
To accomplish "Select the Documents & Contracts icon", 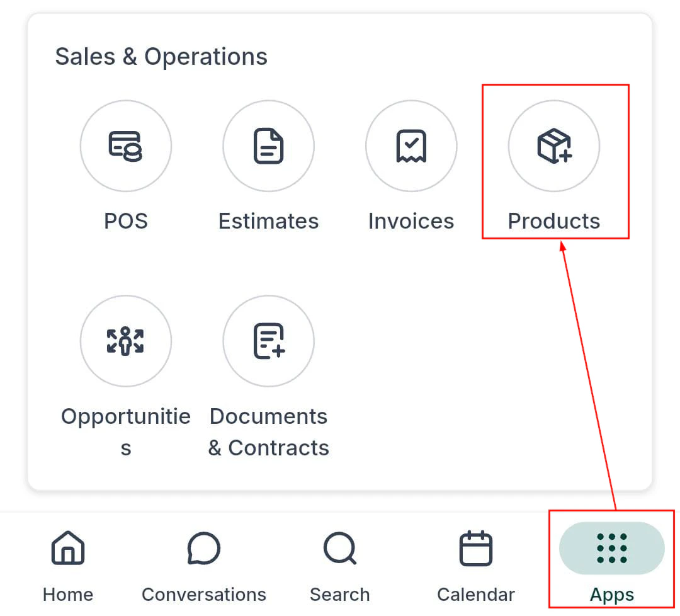I will tap(268, 341).
